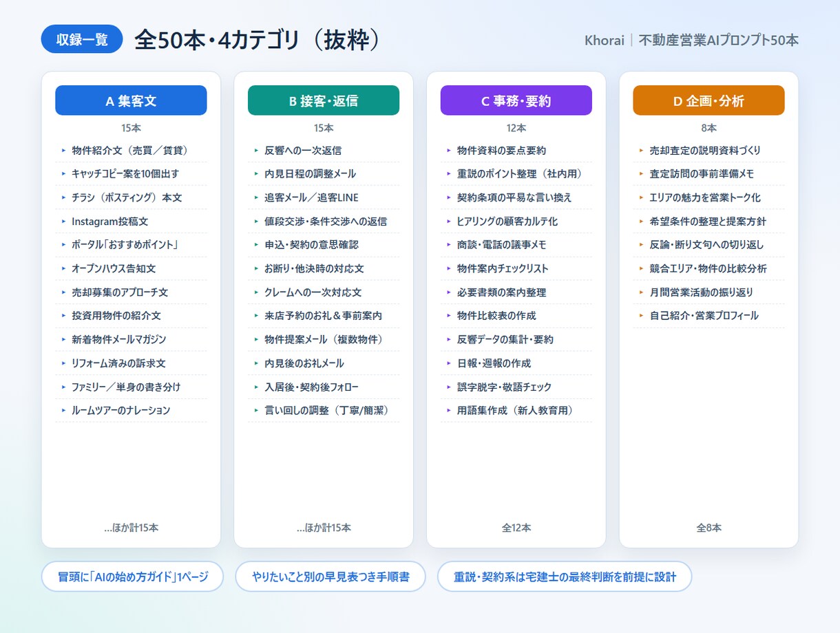Click the チラシ（ポスティング）本文 item
The height and width of the screenshot is (633, 840).
point(131,197)
